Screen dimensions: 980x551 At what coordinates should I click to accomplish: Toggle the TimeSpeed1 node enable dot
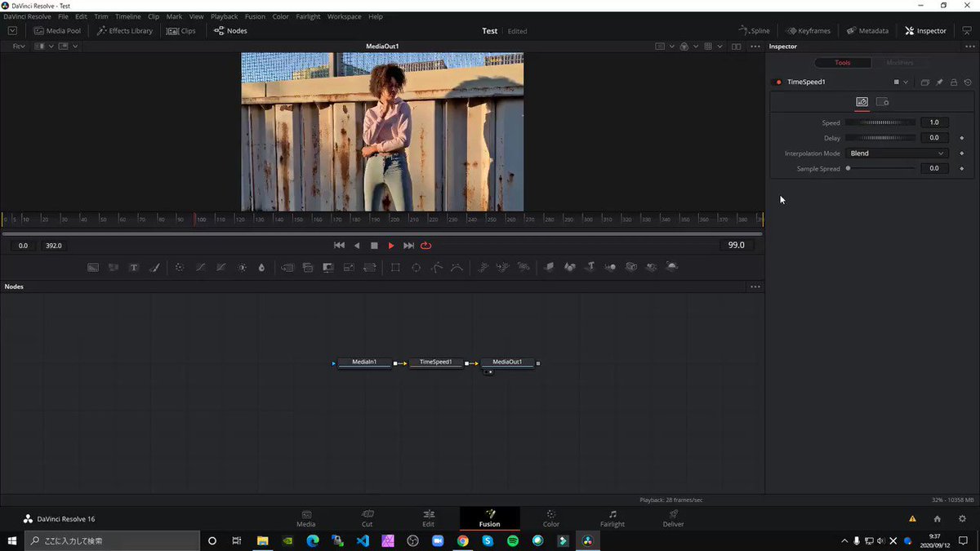tap(778, 82)
